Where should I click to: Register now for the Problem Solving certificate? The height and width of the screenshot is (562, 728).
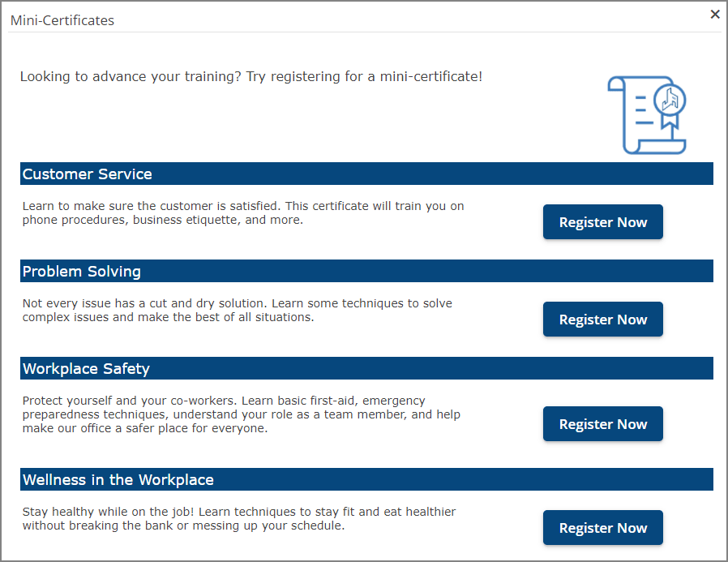602,320
